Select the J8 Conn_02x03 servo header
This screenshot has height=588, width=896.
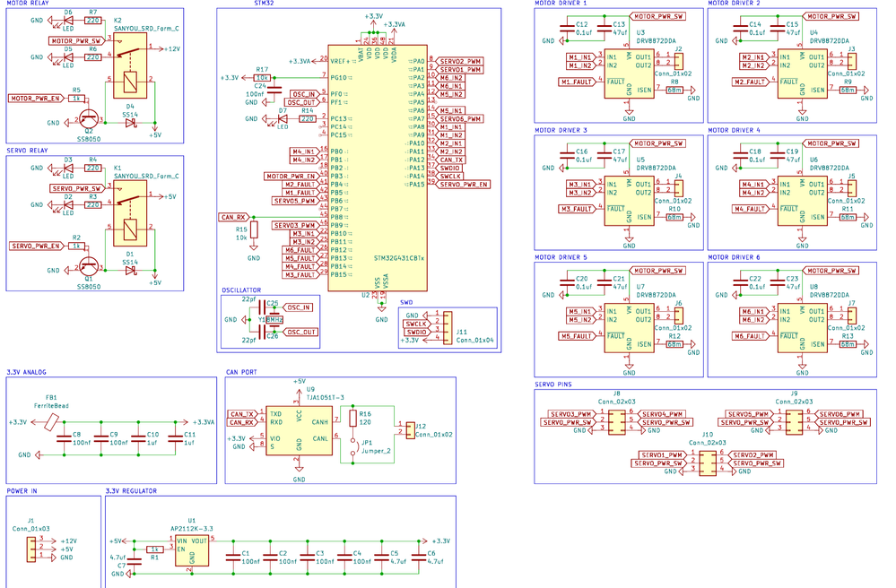point(616,422)
